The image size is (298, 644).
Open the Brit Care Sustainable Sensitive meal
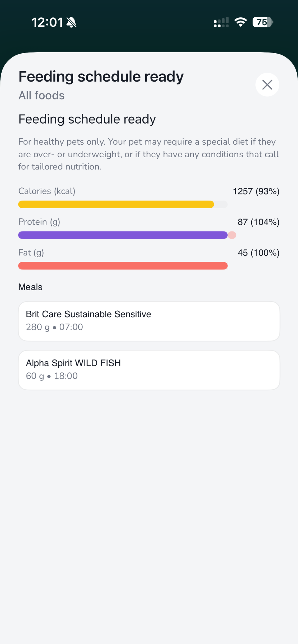point(149,321)
